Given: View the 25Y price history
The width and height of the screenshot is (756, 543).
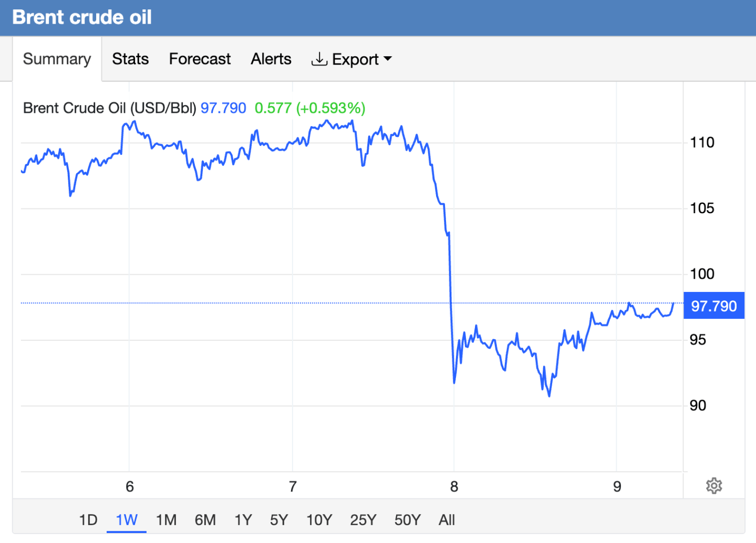Looking at the screenshot, I should point(363,520).
